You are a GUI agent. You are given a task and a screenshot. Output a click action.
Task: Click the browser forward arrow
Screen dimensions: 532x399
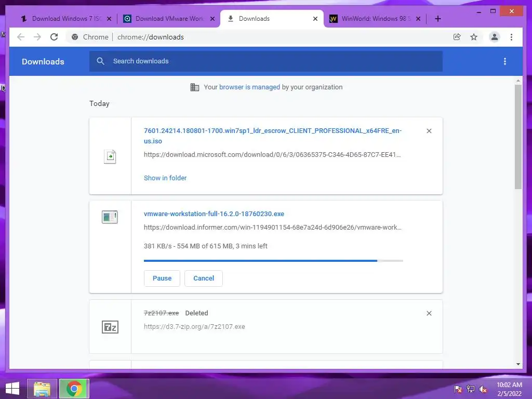tap(37, 37)
